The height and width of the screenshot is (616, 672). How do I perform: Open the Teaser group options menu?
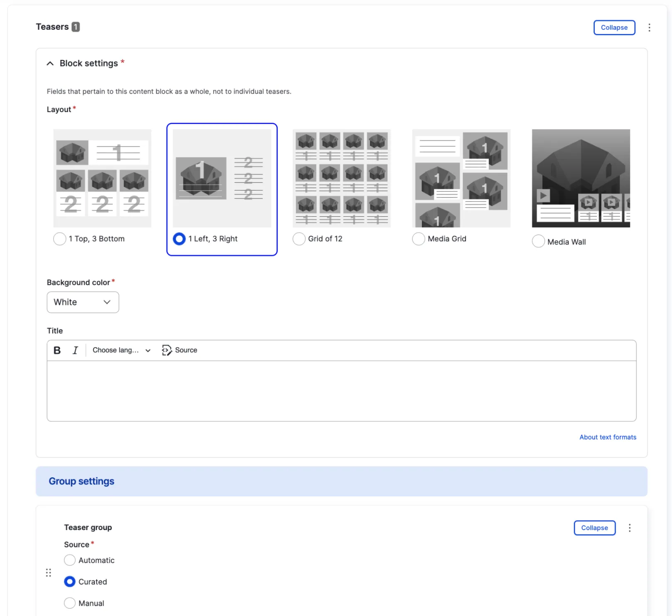[630, 528]
